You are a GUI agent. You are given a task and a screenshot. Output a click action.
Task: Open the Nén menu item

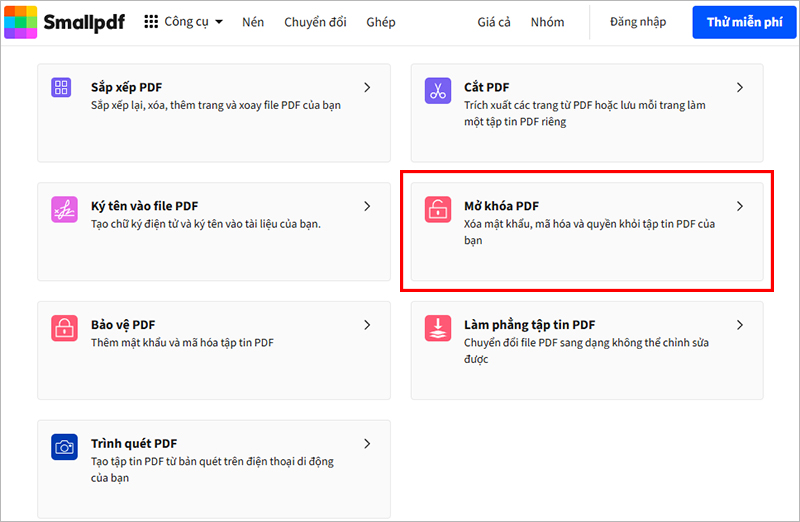tap(253, 22)
